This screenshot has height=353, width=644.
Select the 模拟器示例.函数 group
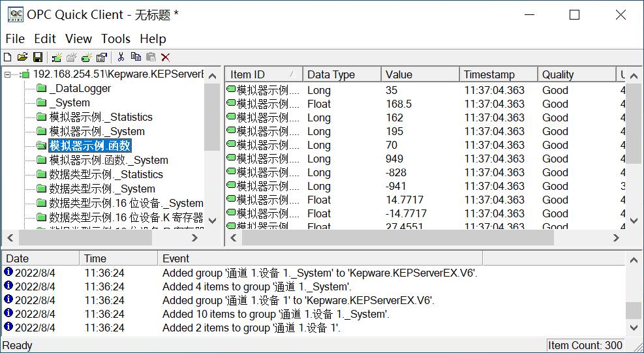(90, 146)
